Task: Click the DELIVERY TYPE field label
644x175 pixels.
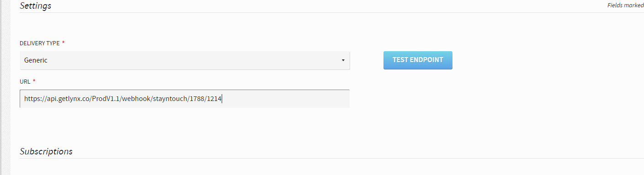Action: (39, 43)
